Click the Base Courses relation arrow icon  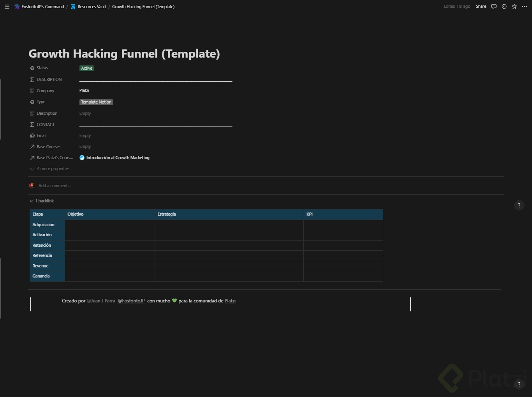32,147
